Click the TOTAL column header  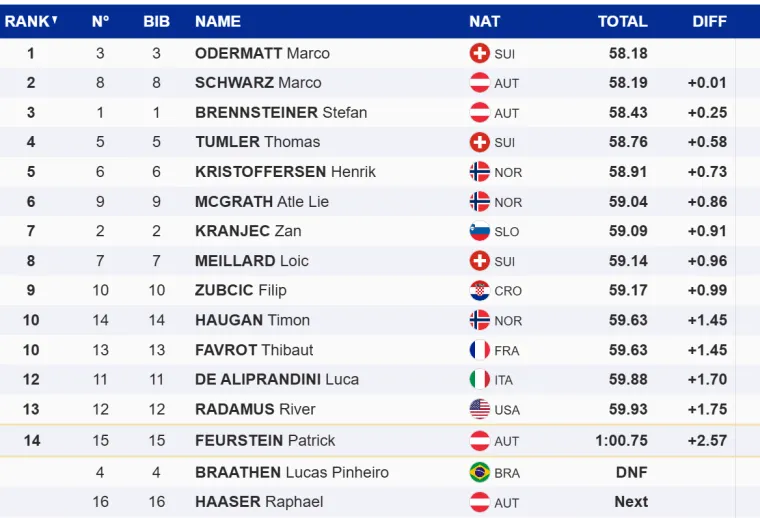[622, 21]
